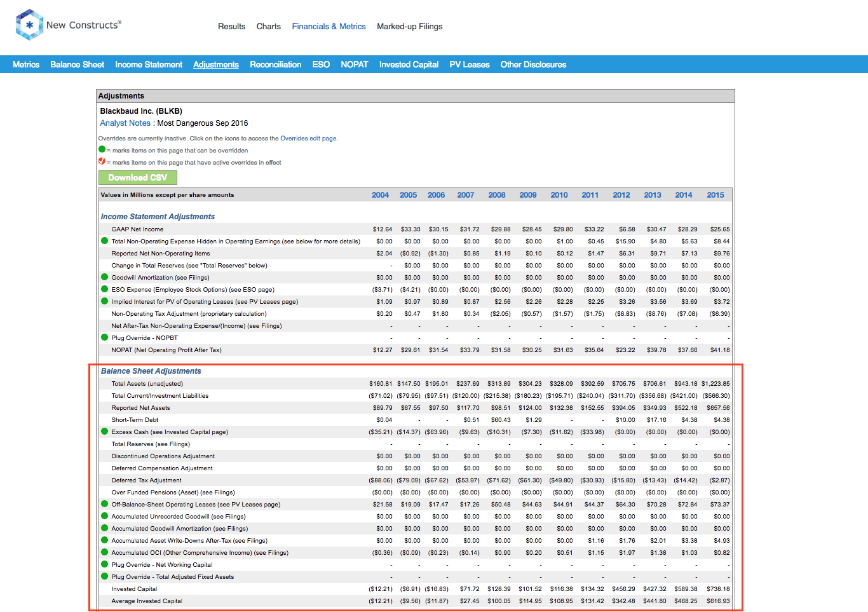868x612 pixels.
Task: Click the red checkmark active overrides legend icon
Action: point(102,161)
